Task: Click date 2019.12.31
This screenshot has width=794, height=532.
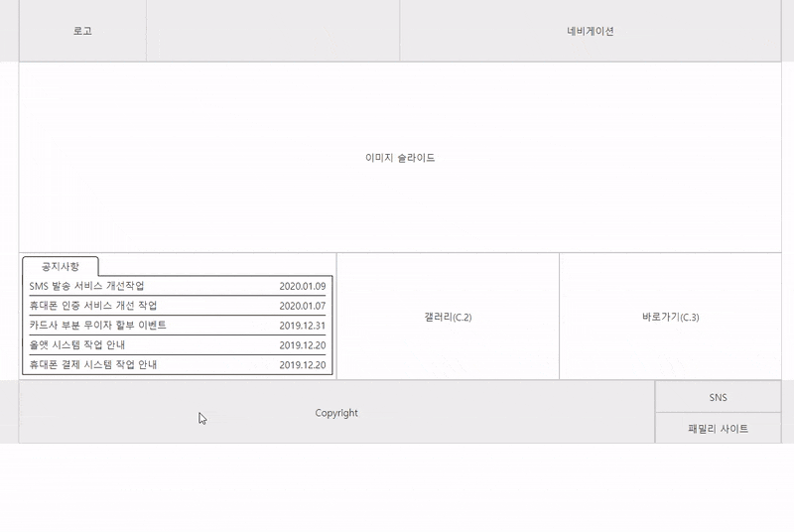Action: tap(303, 326)
